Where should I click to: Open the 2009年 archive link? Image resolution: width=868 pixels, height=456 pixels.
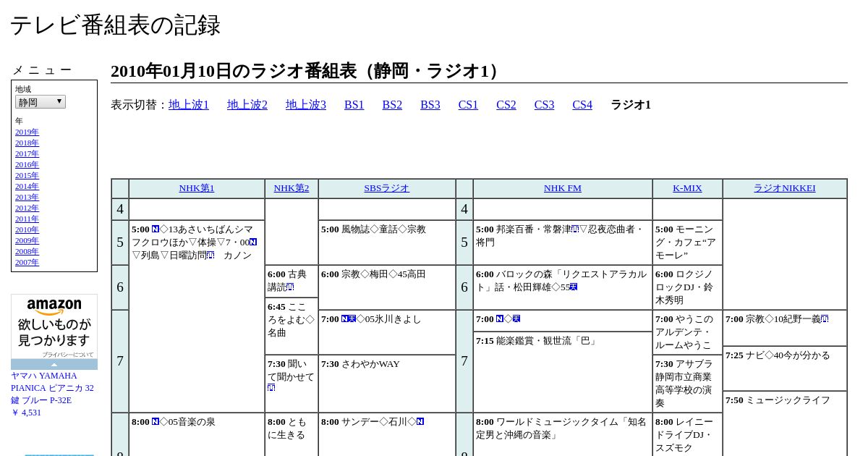click(x=27, y=240)
